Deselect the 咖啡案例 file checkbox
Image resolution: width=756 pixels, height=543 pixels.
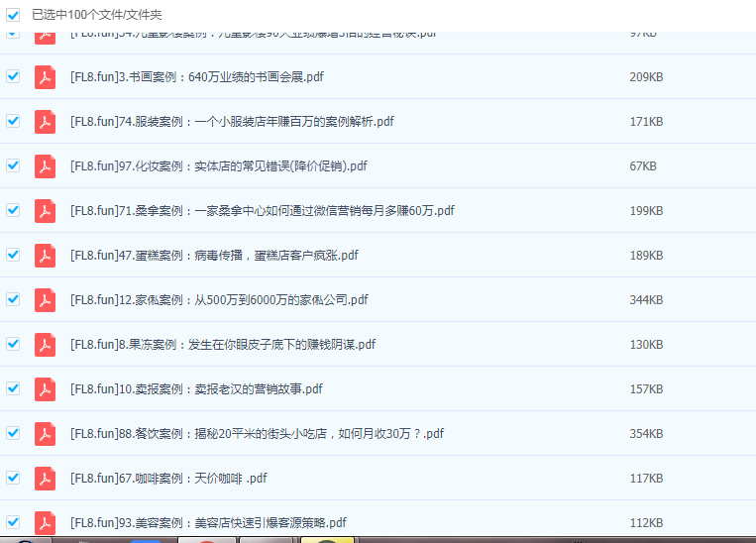click(13, 478)
